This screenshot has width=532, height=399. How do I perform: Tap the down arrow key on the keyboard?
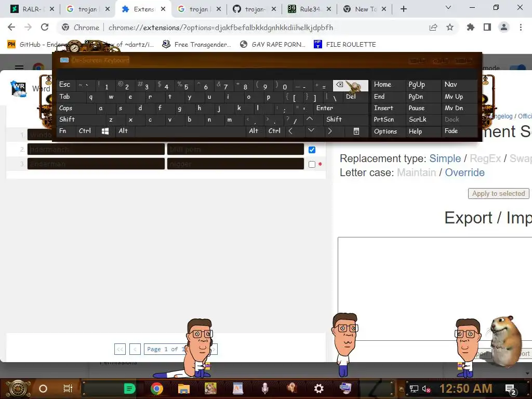tap(311, 130)
